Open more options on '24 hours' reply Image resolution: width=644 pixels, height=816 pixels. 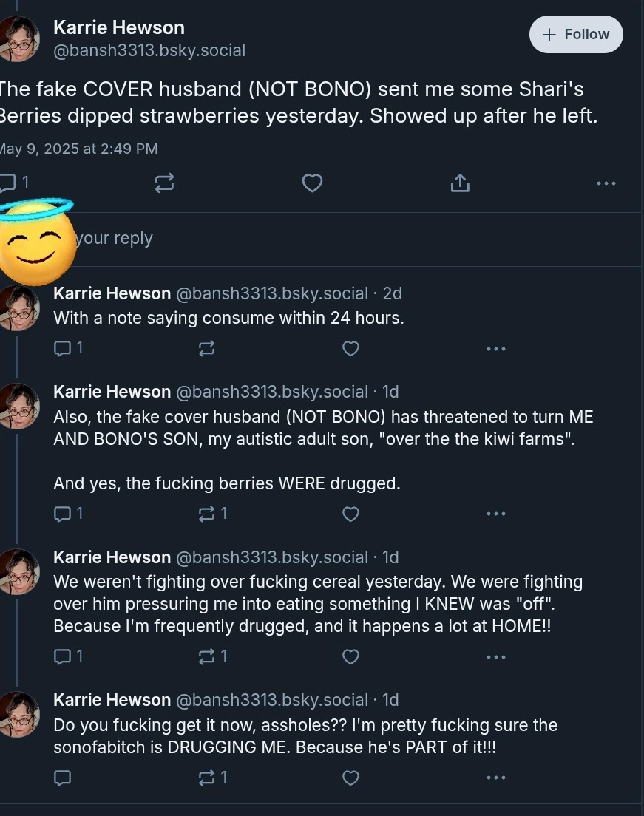[495, 349]
